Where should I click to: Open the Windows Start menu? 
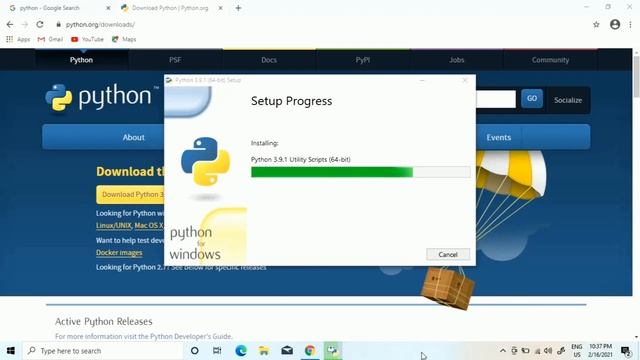click(x=11, y=351)
